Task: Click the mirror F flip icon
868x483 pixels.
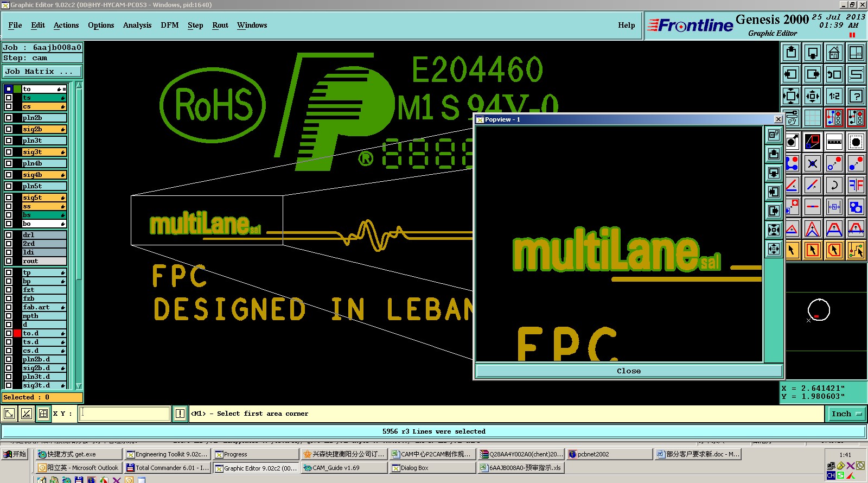Action: 856,185
